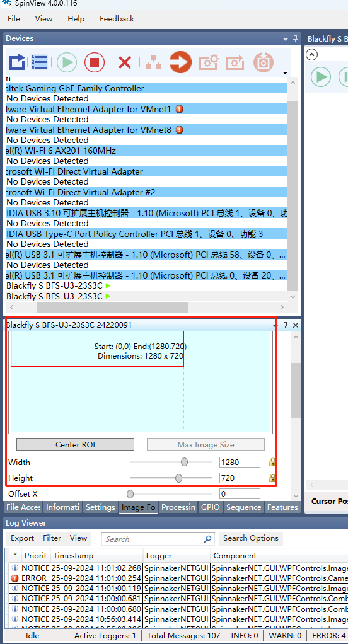
Task: Toggle the Devices panel pin icon
Action: (295, 38)
